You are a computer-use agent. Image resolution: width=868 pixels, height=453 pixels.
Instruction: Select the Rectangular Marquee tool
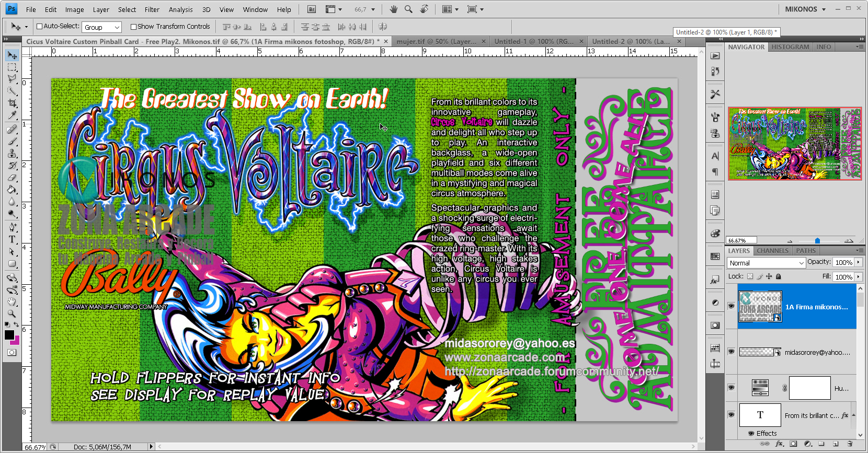coord(12,67)
